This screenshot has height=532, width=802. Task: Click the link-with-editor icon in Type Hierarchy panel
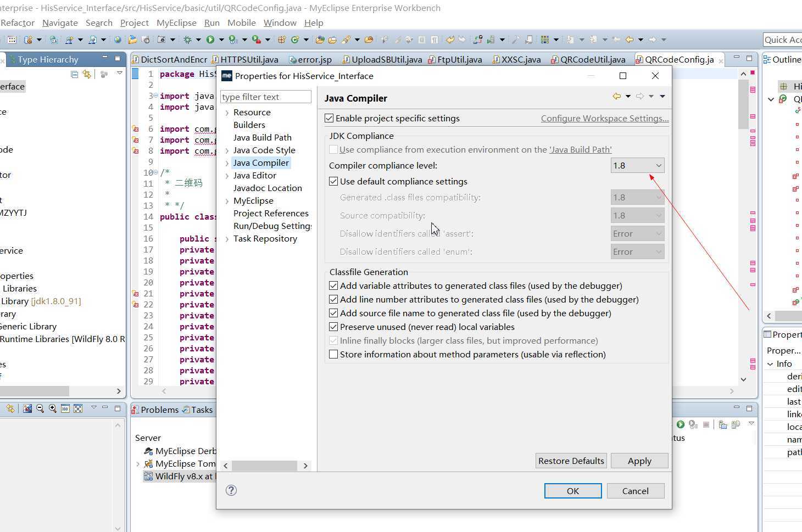tap(86, 74)
